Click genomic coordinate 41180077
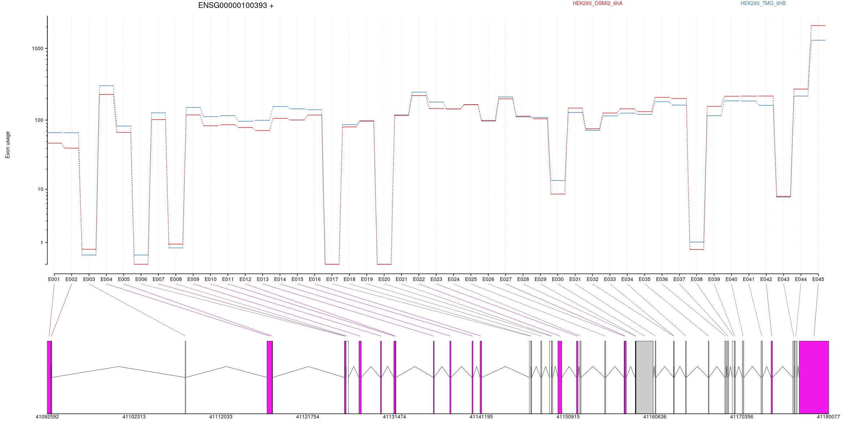 tap(829, 417)
